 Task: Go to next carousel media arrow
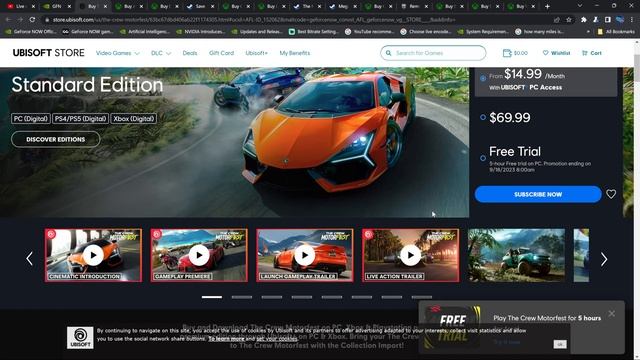click(x=604, y=259)
